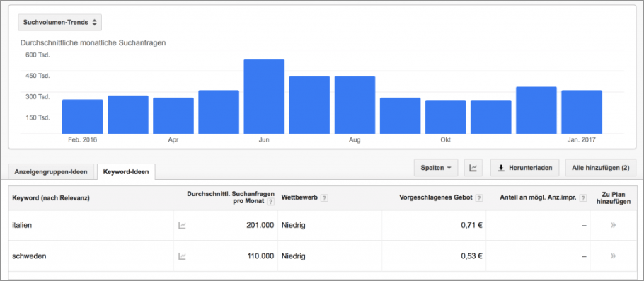Image resolution: width=644 pixels, height=281 pixels.
Task: Click the keyword italien
Action: pos(22,226)
